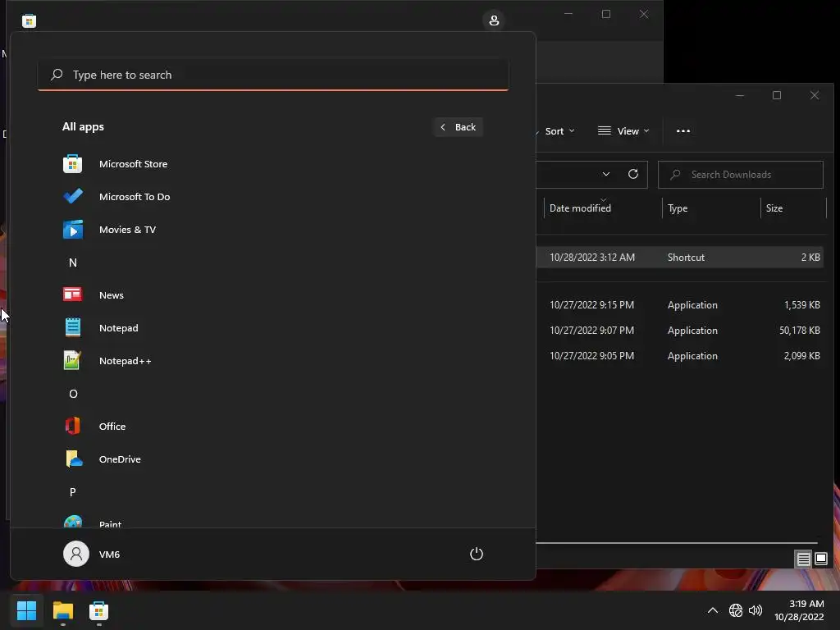Click the Type here to search box
The width and height of the screenshot is (840, 630).
point(273,75)
